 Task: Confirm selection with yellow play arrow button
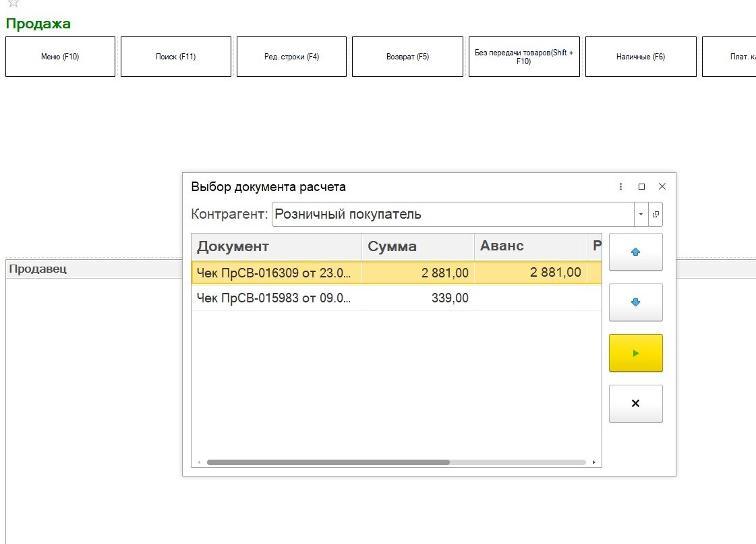click(x=635, y=353)
